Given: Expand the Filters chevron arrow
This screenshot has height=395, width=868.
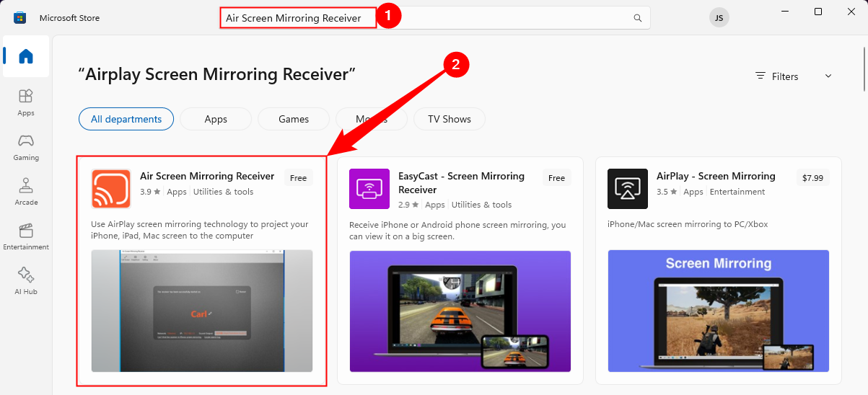Looking at the screenshot, I should tap(828, 76).
